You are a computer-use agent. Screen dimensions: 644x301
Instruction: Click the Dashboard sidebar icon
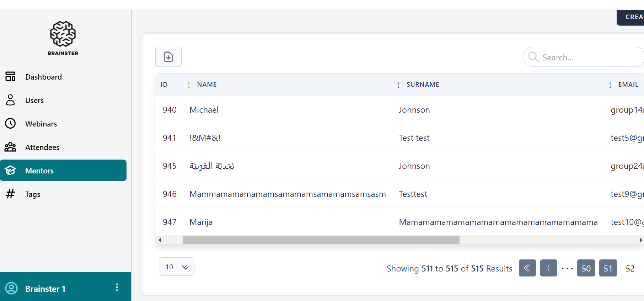pos(10,77)
